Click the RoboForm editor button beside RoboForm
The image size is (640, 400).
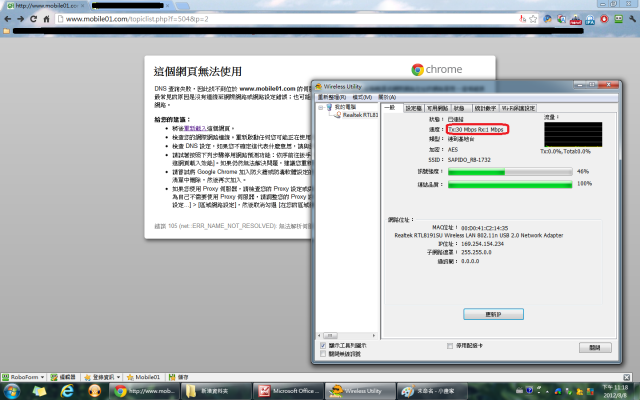63,377
